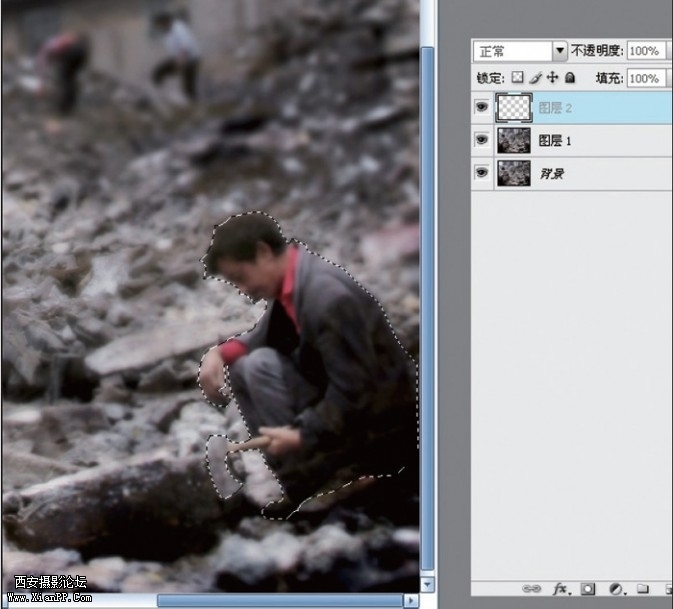Open blend mode dropdown 正常

point(520,51)
